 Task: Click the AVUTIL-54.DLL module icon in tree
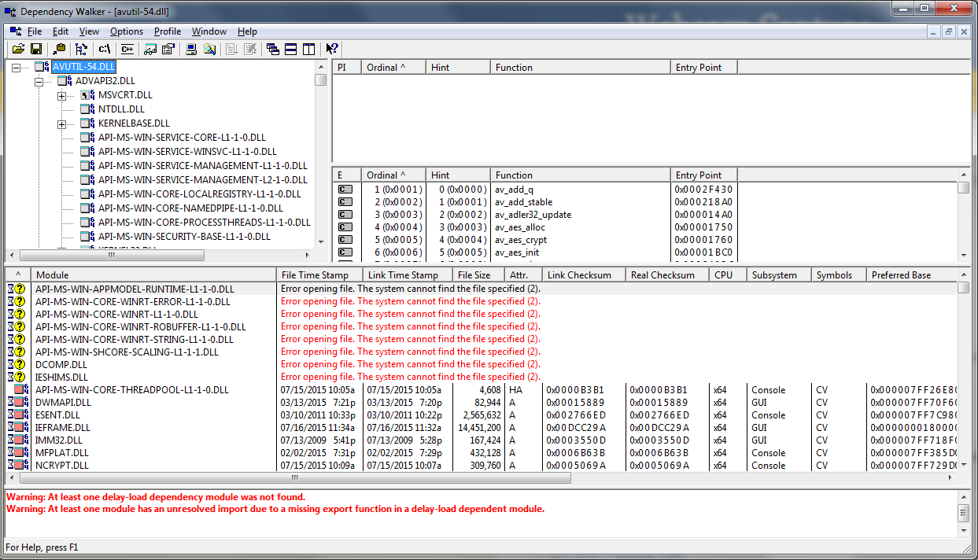tap(42, 68)
